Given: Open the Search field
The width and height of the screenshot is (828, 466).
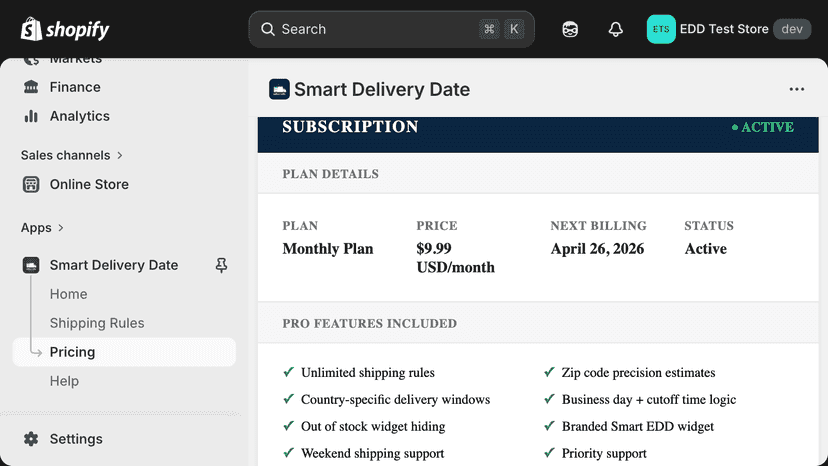Looking at the screenshot, I should 391,29.
